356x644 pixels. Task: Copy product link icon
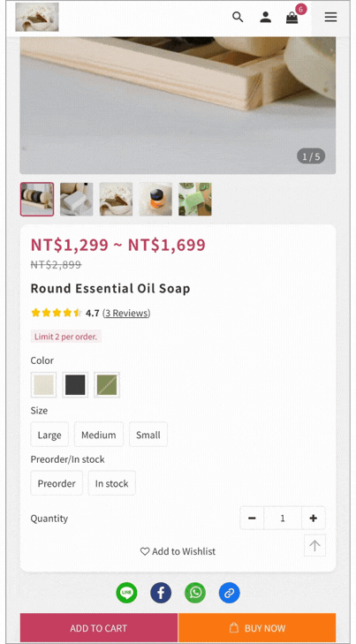[229, 593]
